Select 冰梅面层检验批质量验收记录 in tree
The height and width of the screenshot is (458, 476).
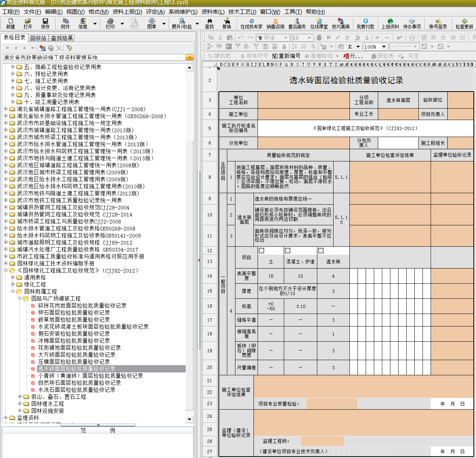[74, 341]
